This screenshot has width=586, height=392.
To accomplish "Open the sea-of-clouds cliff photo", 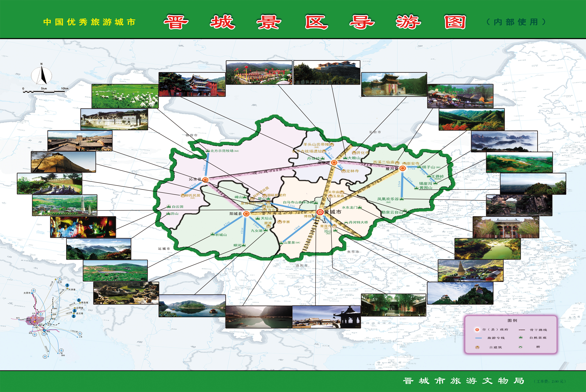I will [504, 142].
